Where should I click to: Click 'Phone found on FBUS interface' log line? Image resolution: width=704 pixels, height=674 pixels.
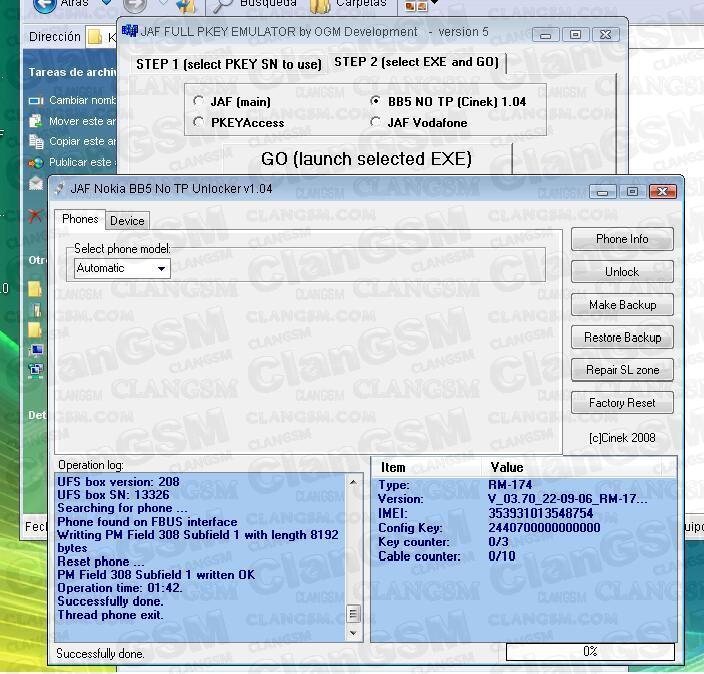click(x=147, y=522)
